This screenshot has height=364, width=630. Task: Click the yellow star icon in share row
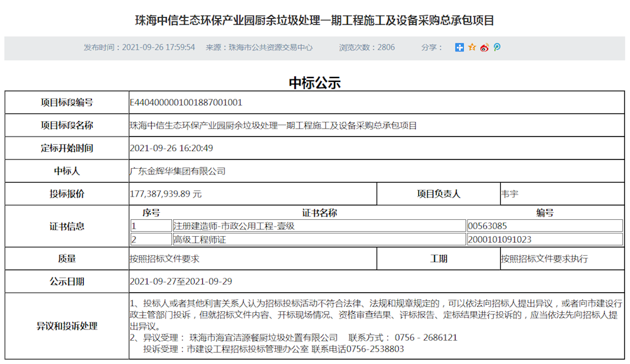click(x=472, y=47)
